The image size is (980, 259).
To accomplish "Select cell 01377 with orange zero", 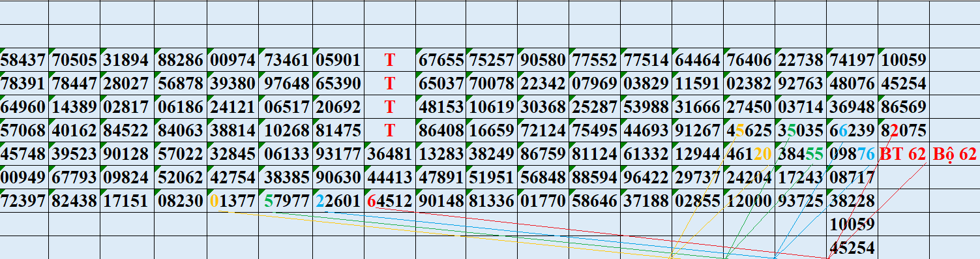I will (x=233, y=200).
